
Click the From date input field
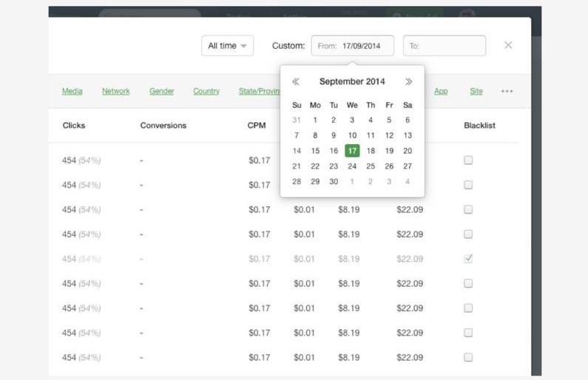352,46
